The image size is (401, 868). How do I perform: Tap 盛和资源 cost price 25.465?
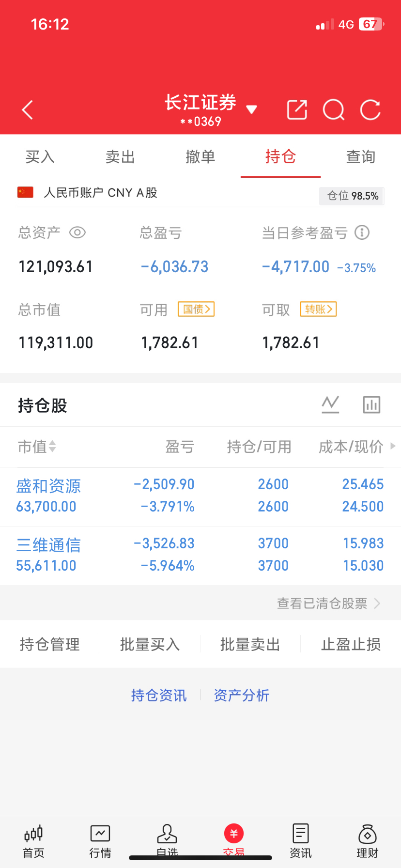(x=363, y=484)
